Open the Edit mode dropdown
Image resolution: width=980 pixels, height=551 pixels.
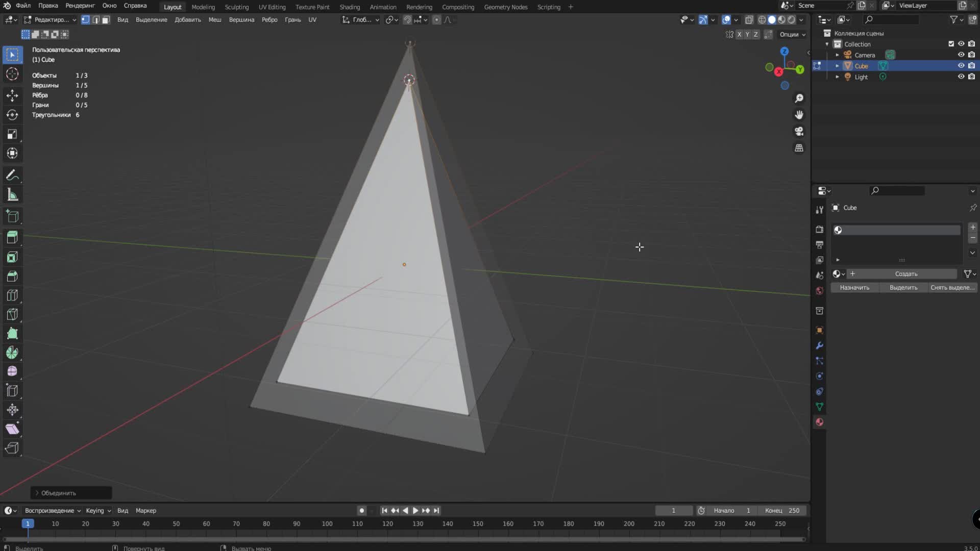click(50, 20)
